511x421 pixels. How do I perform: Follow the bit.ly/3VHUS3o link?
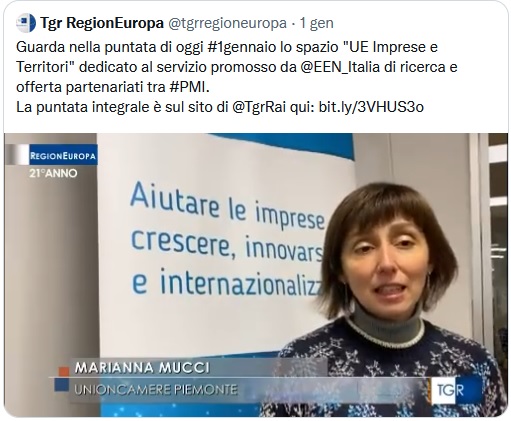click(x=371, y=107)
